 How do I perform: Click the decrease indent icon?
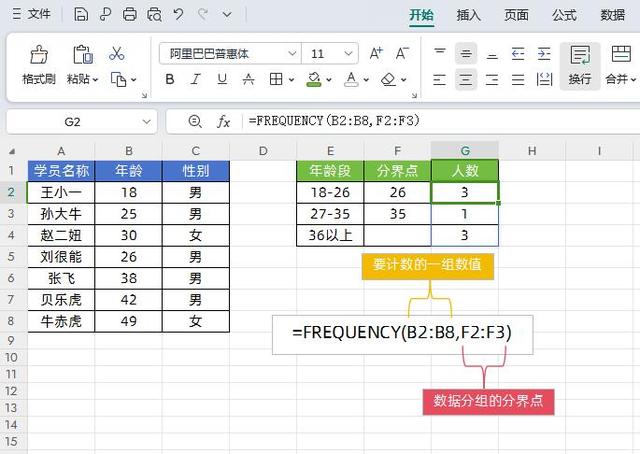518,53
